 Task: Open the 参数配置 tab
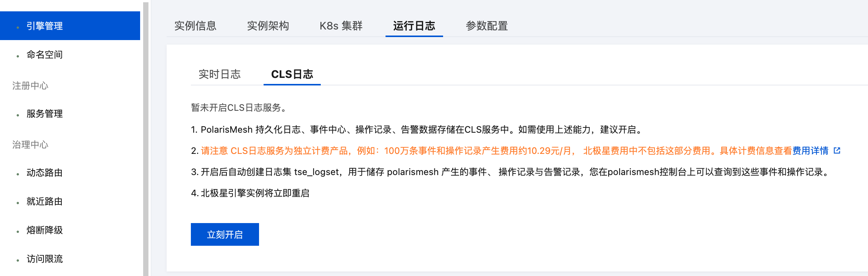pos(487,26)
